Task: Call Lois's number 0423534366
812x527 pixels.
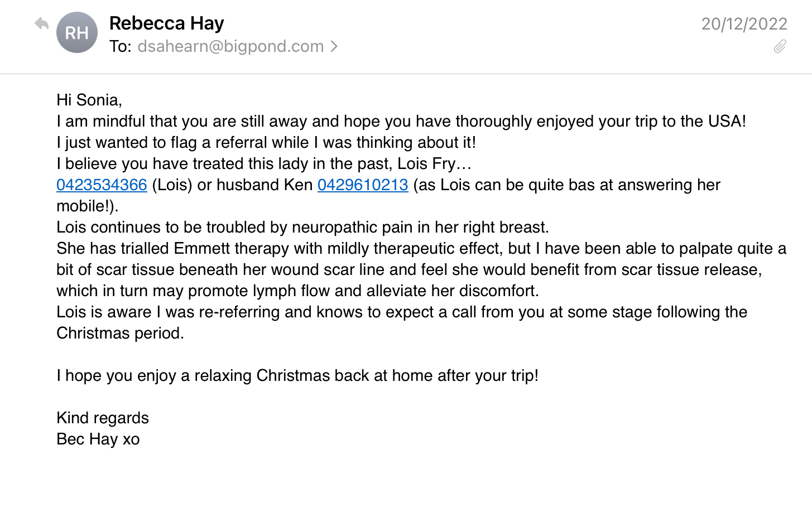Action: point(102,185)
